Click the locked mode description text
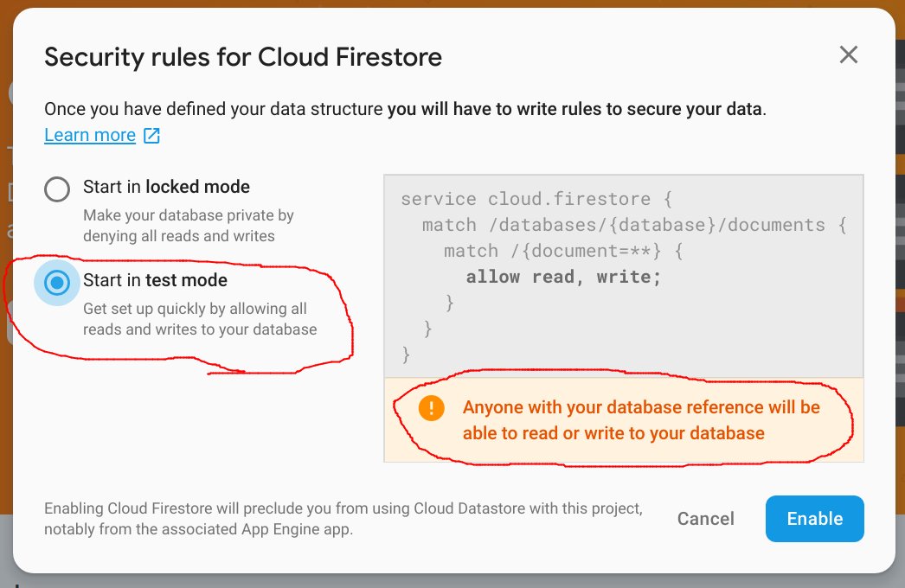The width and height of the screenshot is (905, 588). tap(188, 225)
